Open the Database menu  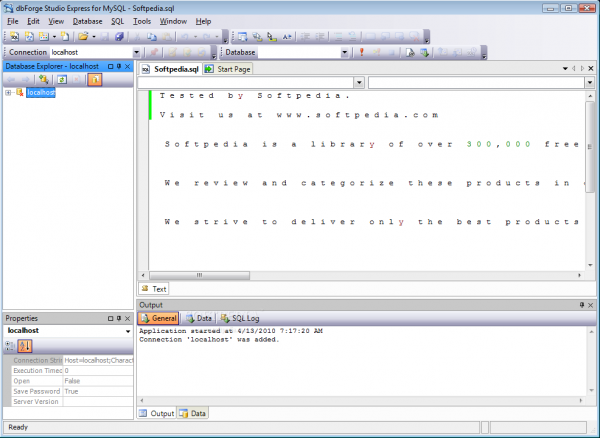(x=87, y=21)
